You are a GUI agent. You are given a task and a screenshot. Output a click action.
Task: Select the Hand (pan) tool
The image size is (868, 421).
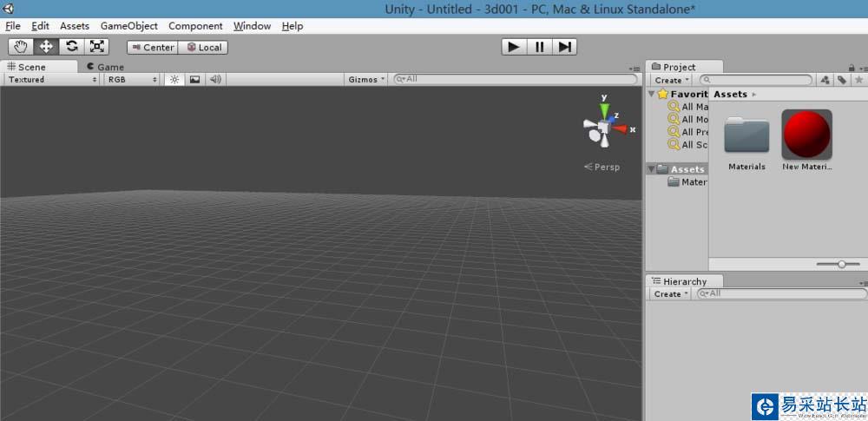[21, 47]
